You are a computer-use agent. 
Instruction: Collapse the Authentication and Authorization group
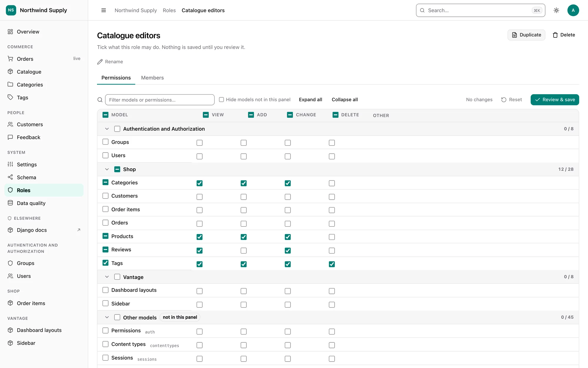107,129
